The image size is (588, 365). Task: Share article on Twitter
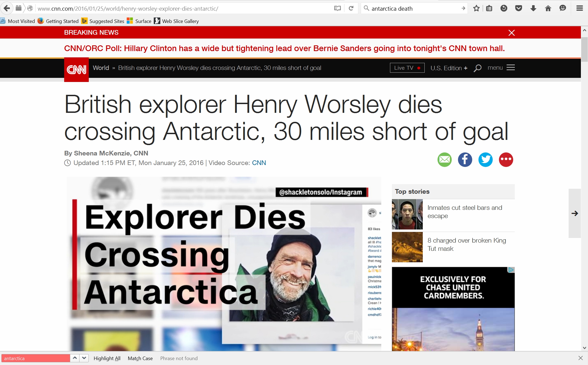486,160
